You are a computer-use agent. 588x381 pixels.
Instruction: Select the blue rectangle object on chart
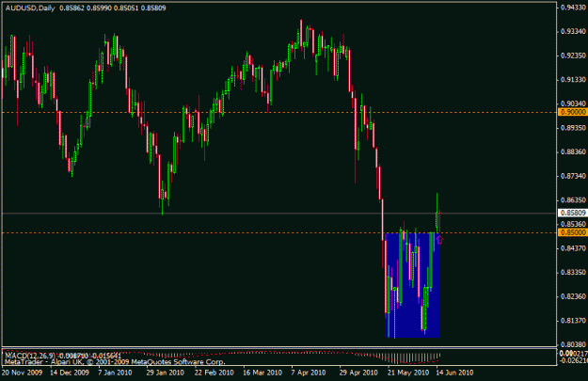412,285
